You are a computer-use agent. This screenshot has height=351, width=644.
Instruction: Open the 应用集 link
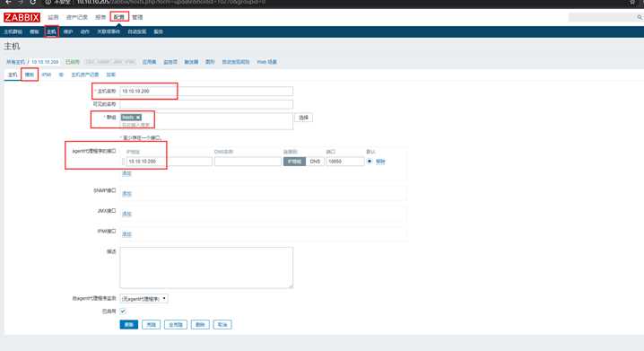click(149, 62)
